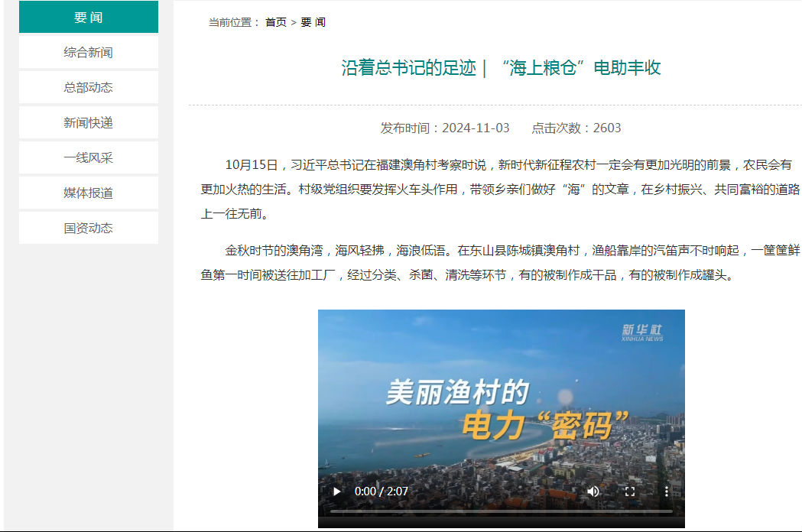The width and height of the screenshot is (802, 532).
Task: Click the paragraph starting with 金秋时节的澳角湾
Action: pyautogui.click(x=500, y=262)
